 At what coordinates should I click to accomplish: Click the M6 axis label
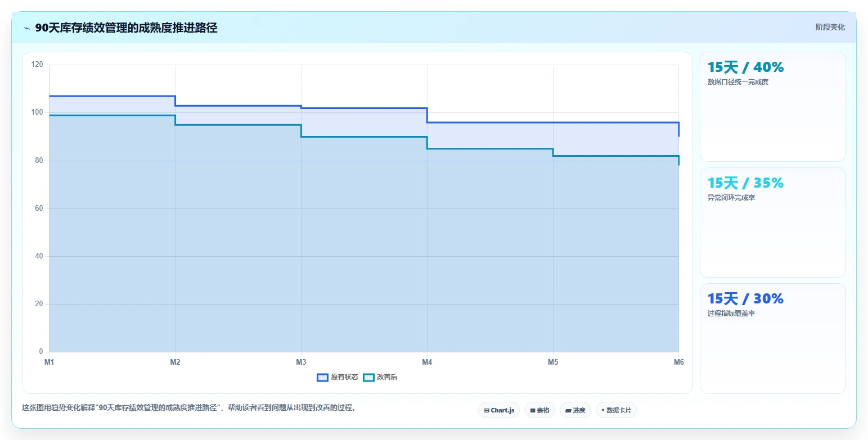tap(679, 362)
